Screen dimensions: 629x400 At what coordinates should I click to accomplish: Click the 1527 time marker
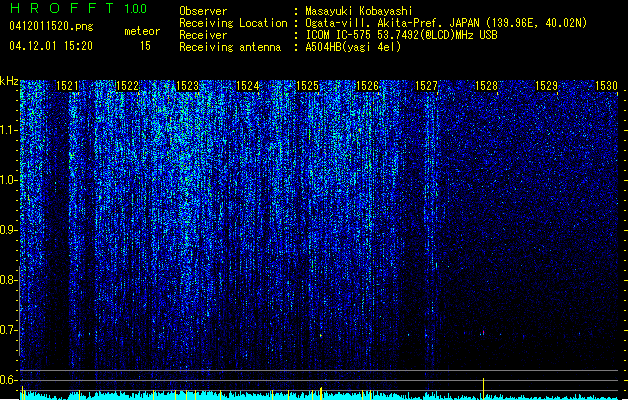pos(426,86)
